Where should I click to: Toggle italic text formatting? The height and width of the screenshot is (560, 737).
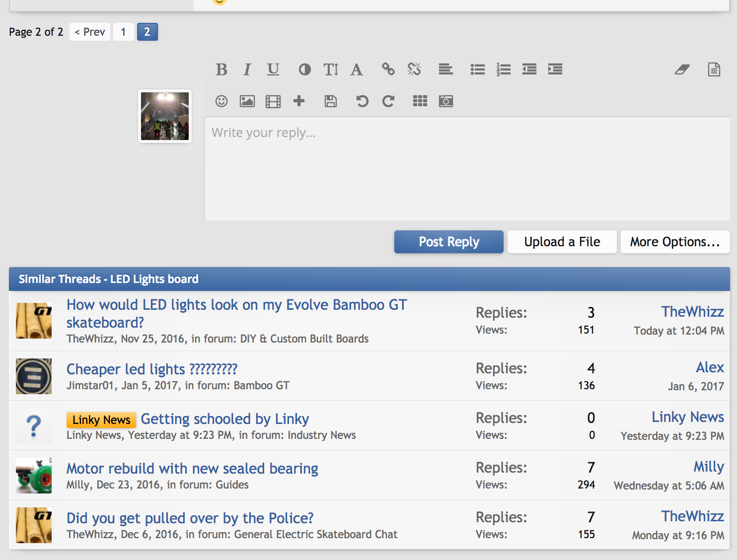click(247, 70)
